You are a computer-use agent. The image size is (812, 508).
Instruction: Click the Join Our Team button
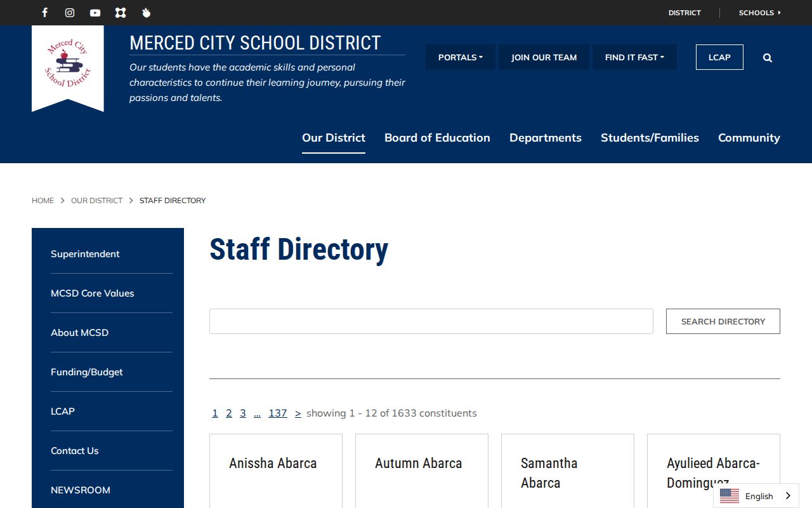click(x=544, y=57)
